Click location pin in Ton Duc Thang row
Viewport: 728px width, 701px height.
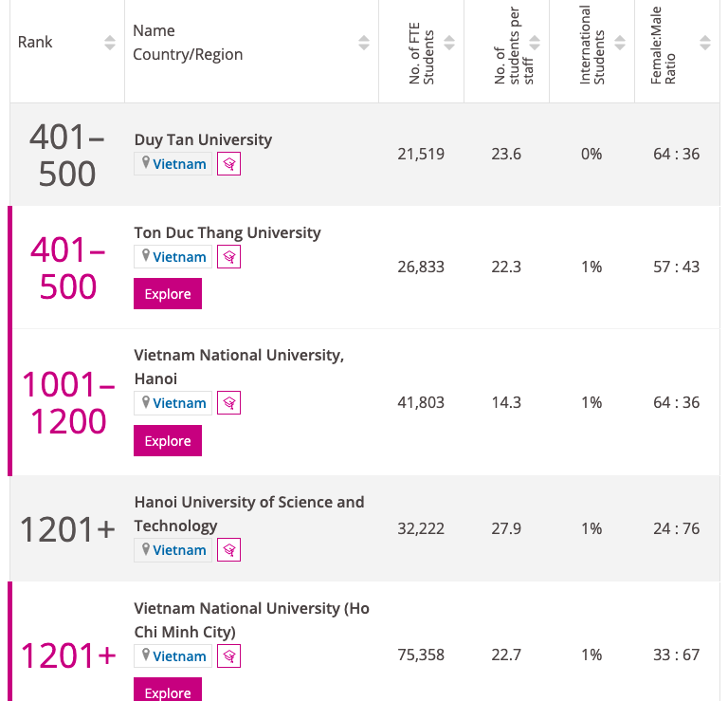coord(145,256)
